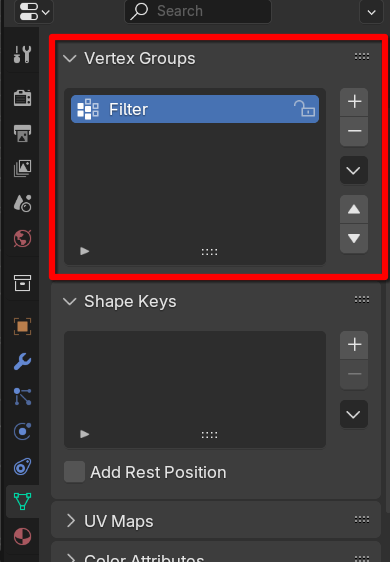This screenshot has height=562, width=390.
Task: Open the vertex group specials dropdown
Action: point(354,170)
